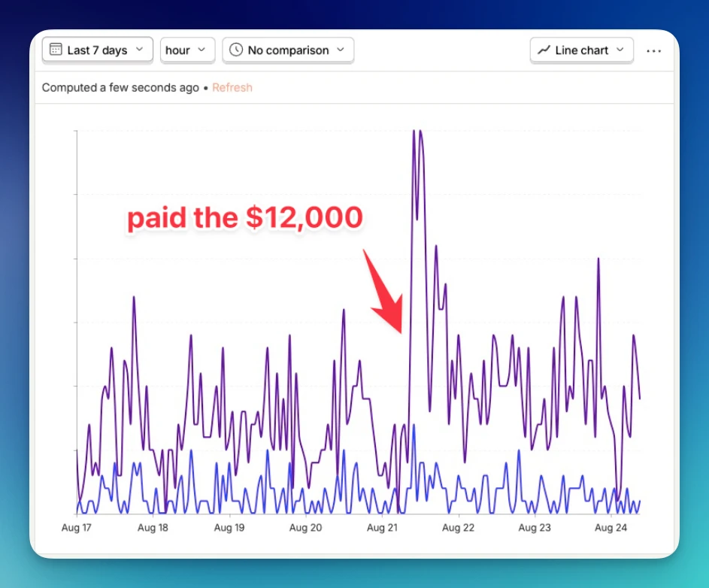The height and width of the screenshot is (588, 709).
Task: Click the chevron next to hour
Action: tap(201, 50)
